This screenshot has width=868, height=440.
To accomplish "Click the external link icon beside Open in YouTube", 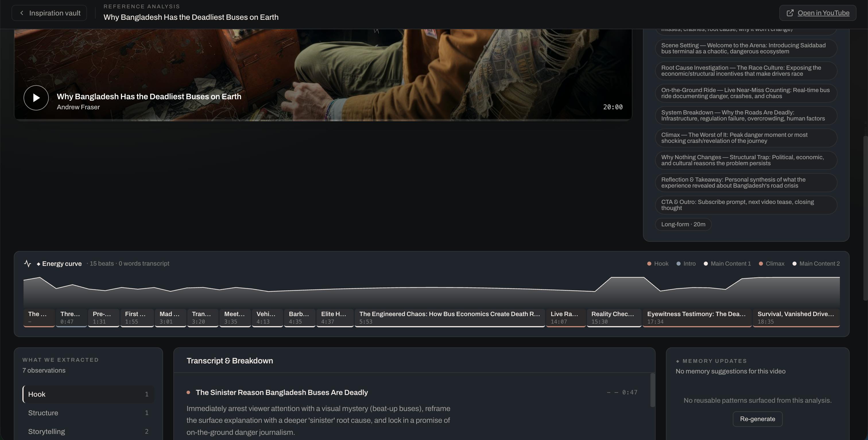I will click(790, 13).
